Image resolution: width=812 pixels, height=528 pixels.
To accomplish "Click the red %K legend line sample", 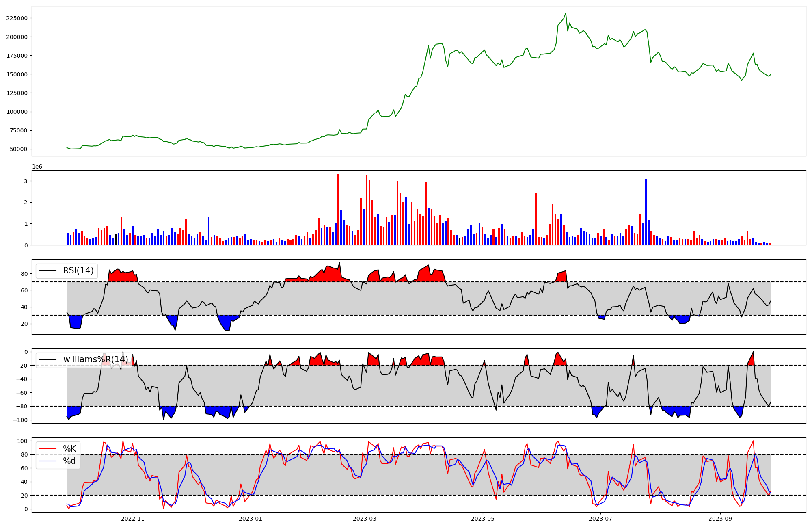I will click(47, 449).
